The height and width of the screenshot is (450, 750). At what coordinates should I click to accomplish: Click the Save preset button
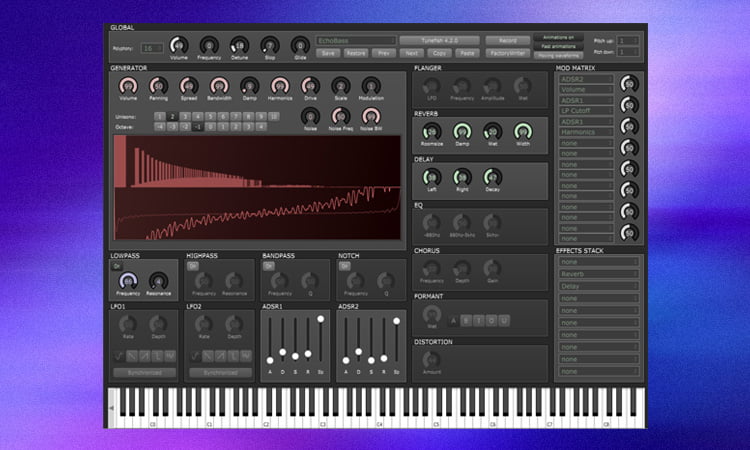(x=328, y=52)
